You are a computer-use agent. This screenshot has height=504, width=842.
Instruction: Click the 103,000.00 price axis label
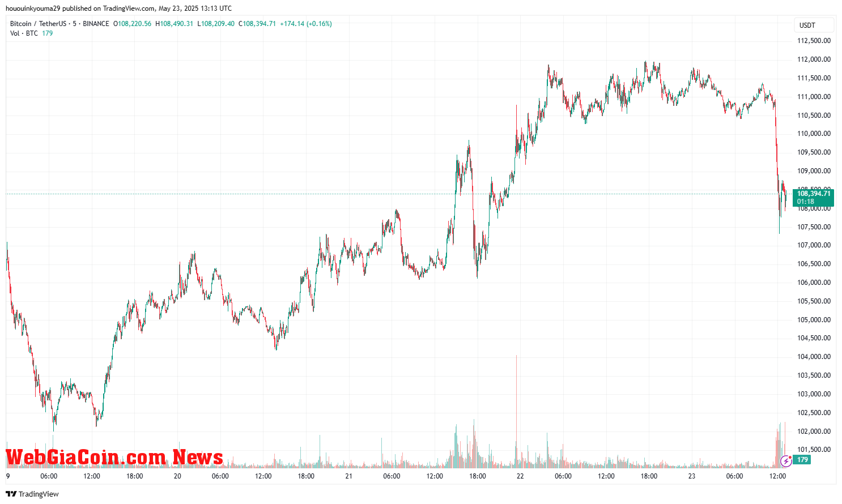click(x=814, y=394)
